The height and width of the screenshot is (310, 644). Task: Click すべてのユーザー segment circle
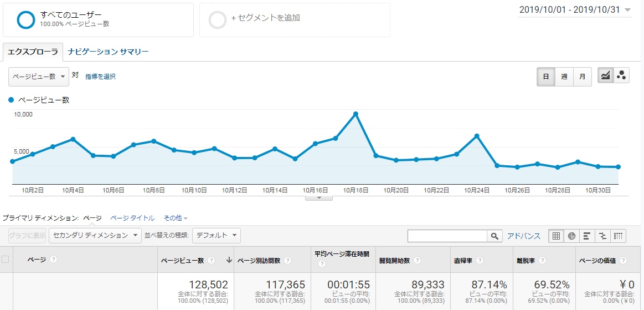(x=26, y=19)
